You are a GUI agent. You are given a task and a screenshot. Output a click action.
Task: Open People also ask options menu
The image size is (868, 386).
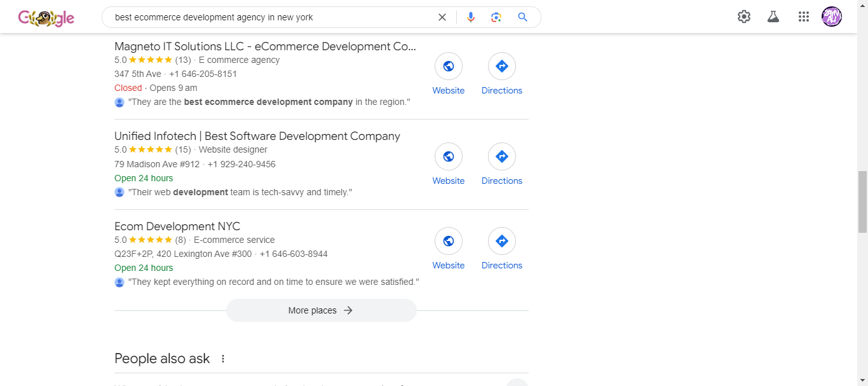[223, 359]
